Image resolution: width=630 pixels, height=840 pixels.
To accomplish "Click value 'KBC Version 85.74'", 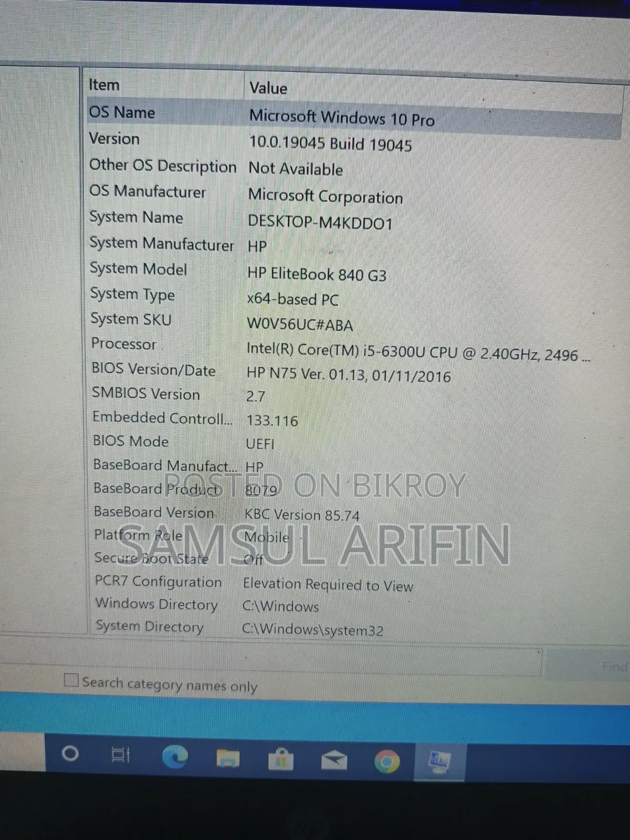I will point(302,514).
